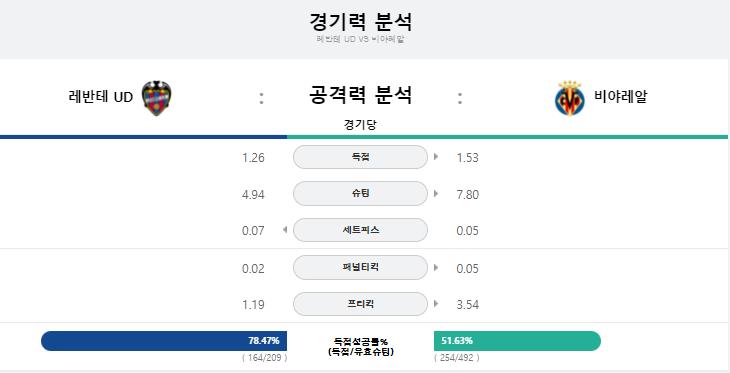Click the 공격력 분석 section heading

click(x=360, y=95)
